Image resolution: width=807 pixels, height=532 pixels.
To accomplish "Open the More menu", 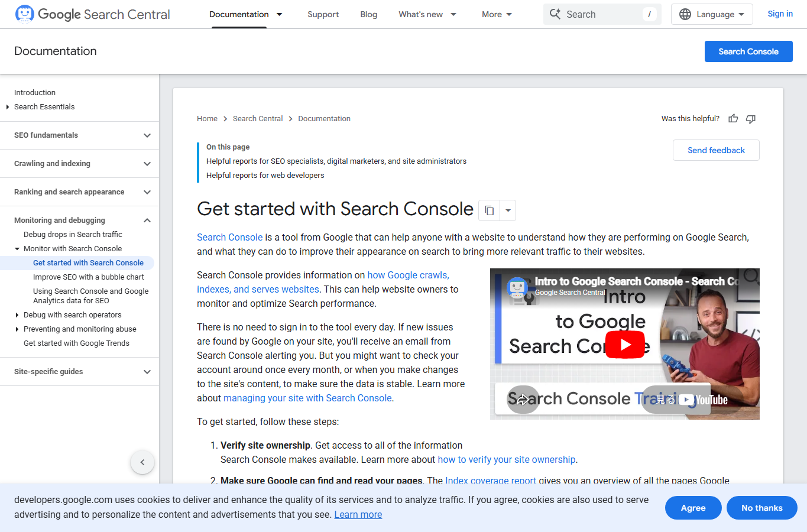I will (497, 14).
